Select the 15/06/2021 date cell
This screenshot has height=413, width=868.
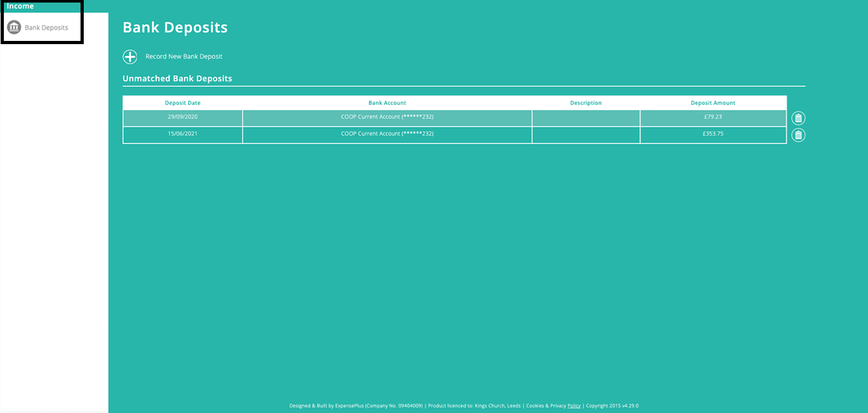click(183, 134)
